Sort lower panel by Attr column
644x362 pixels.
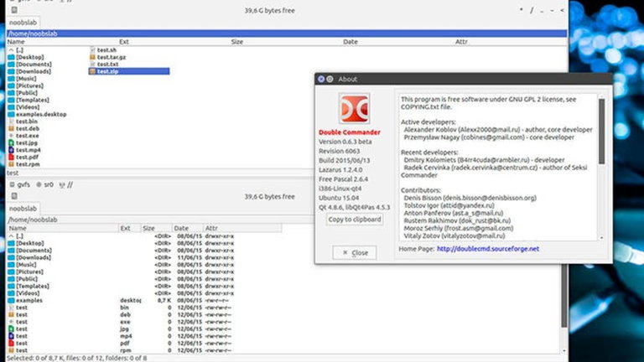click(x=242, y=228)
